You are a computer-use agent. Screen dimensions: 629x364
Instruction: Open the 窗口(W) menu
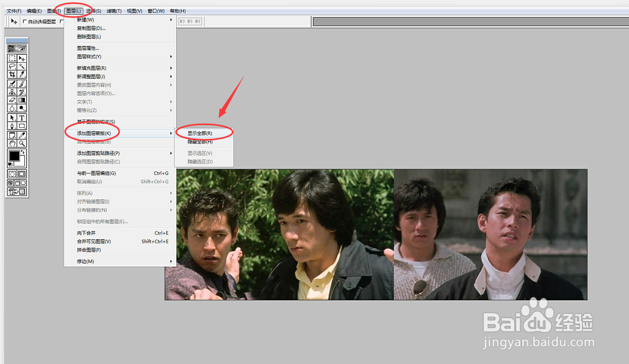coord(156,11)
